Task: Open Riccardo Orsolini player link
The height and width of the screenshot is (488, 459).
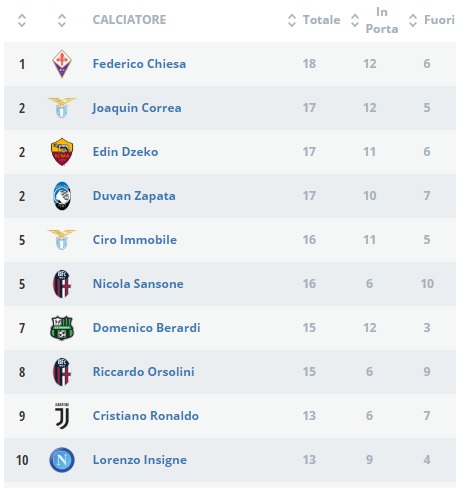Action: [144, 372]
